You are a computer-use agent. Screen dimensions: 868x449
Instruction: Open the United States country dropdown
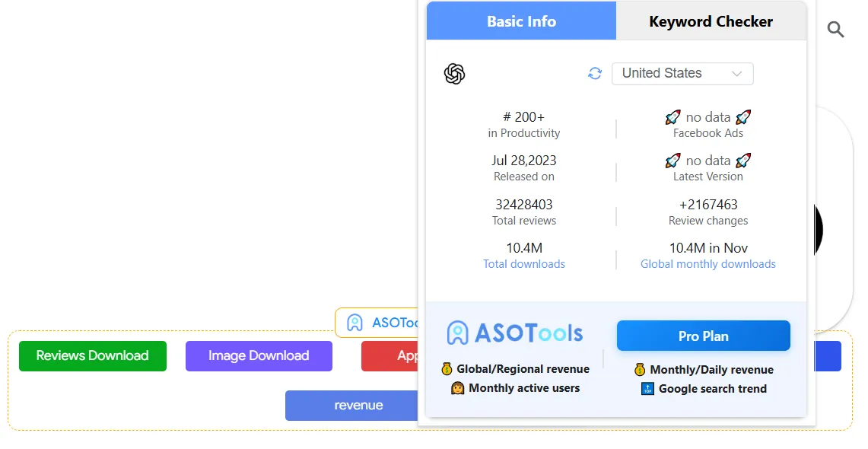(x=682, y=73)
